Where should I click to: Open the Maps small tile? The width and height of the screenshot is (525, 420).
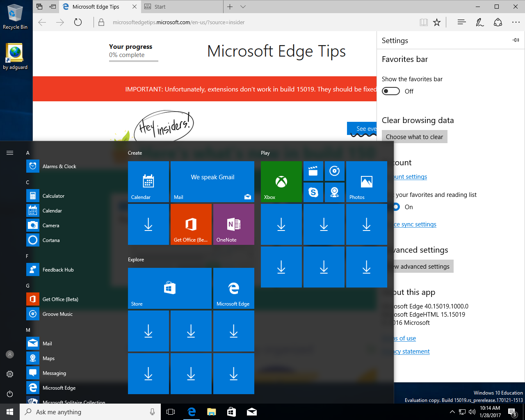click(x=335, y=192)
